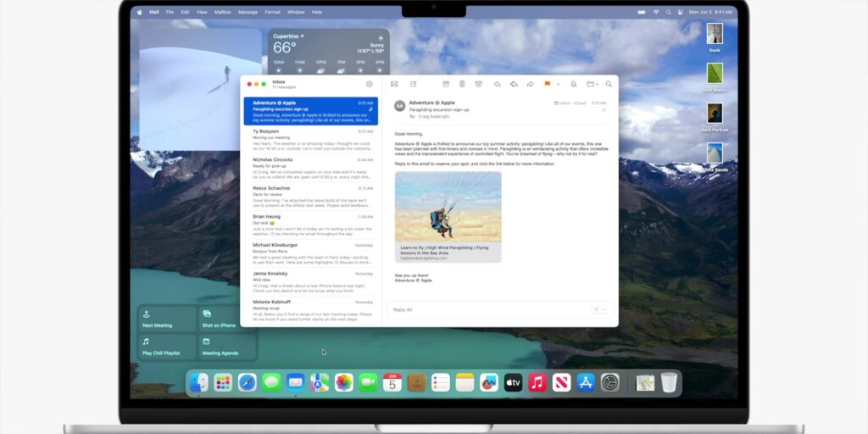868x434 pixels.
Task: Open Finder from the Dock
Action: point(198,382)
